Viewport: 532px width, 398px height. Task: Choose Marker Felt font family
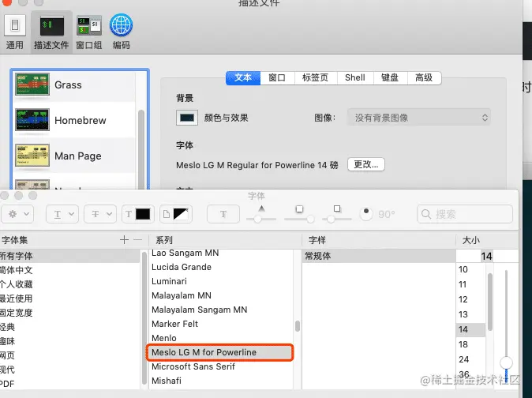pos(220,324)
